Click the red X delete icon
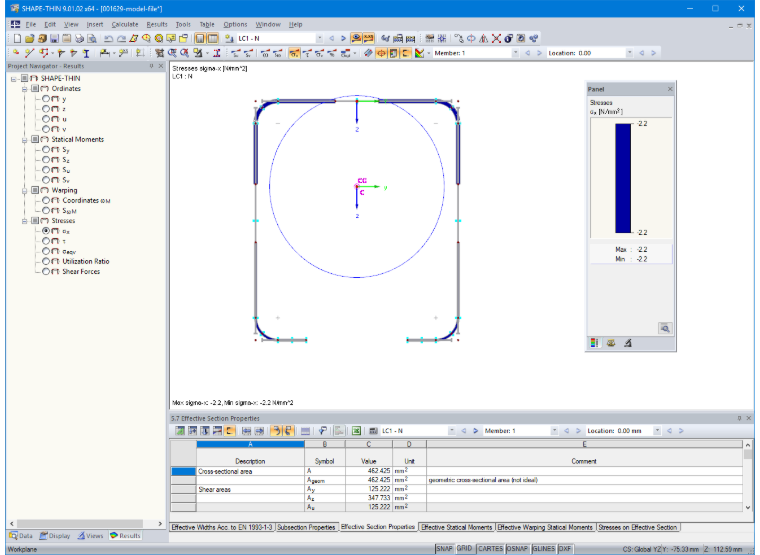Screen dimensions: 760x555 pyautogui.click(x=496, y=38)
